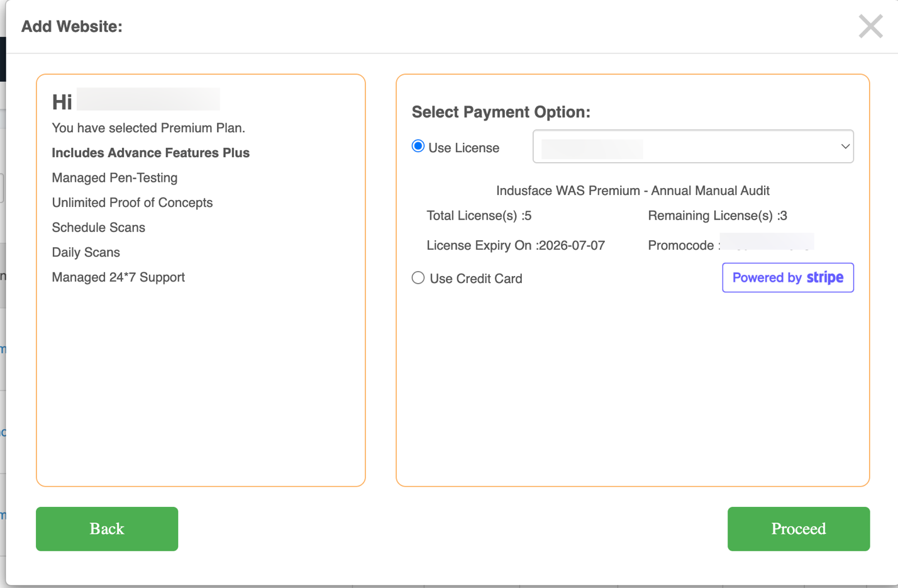Click the Add Website dialog title

pyautogui.click(x=72, y=26)
